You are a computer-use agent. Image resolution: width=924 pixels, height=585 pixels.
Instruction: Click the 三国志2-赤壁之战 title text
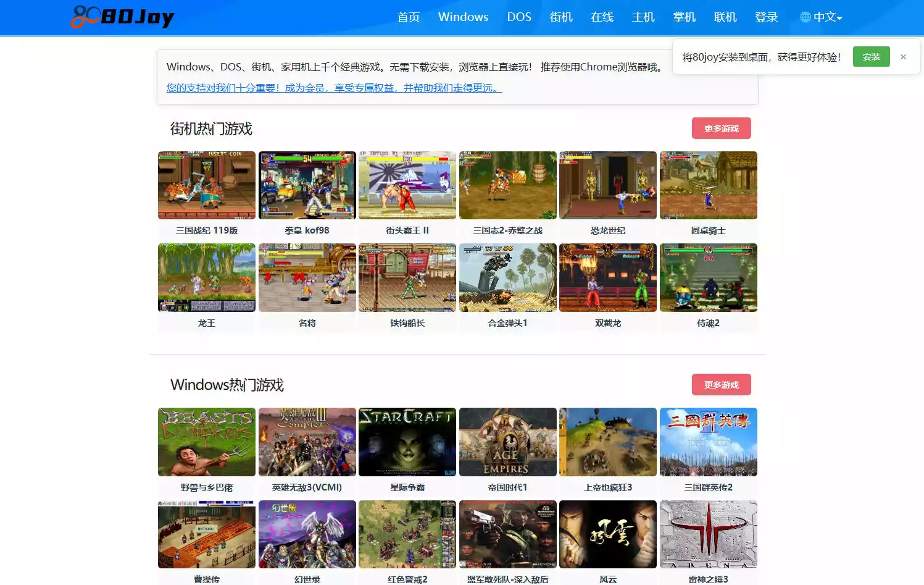point(508,230)
